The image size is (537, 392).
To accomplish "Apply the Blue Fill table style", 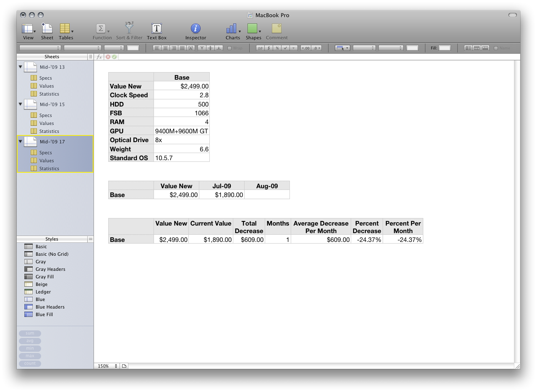I will pyautogui.click(x=44, y=314).
